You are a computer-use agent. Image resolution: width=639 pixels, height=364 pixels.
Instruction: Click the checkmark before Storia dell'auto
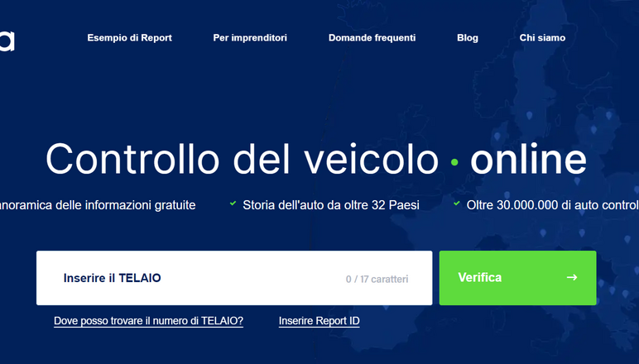click(x=233, y=204)
